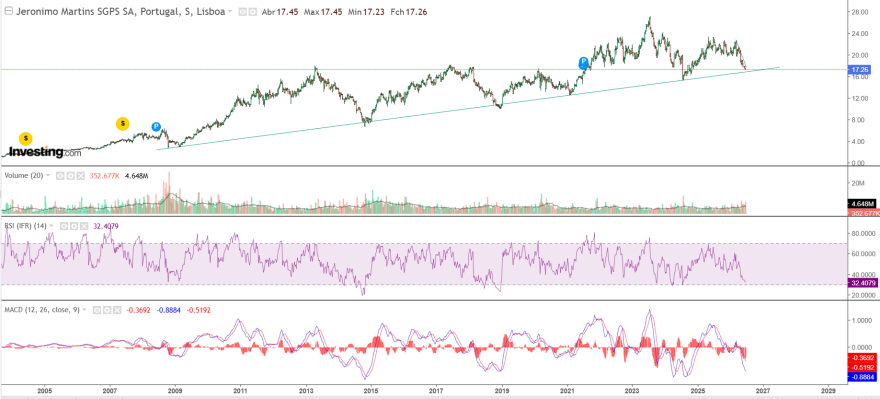Open RSI indicator format settings icon
880x399 pixels.
(x=73, y=226)
